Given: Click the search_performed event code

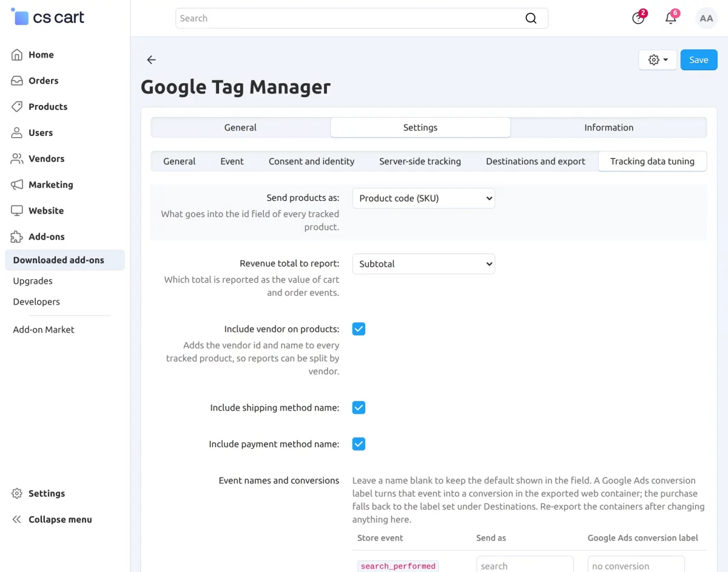Looking at the screenshot, I should [398, 566].
